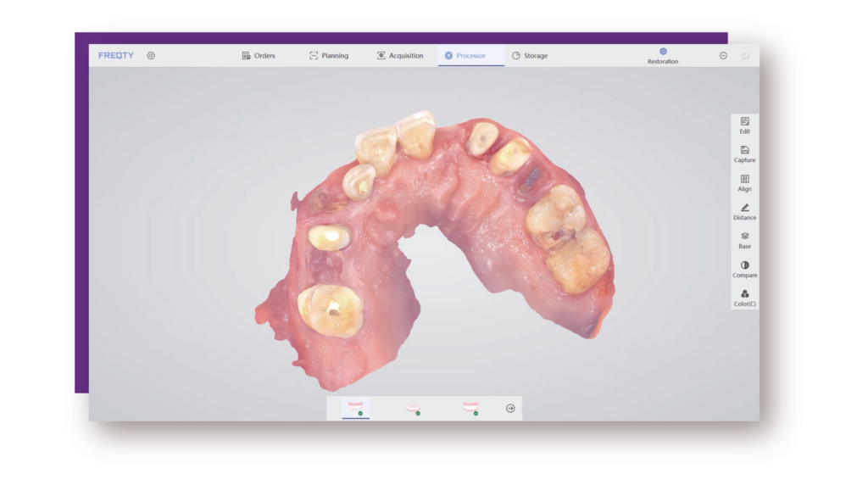Select the upper jaw scan thumbnail
Image resolution: width=868 pixels, height=485 pixels.
[355, 409]
